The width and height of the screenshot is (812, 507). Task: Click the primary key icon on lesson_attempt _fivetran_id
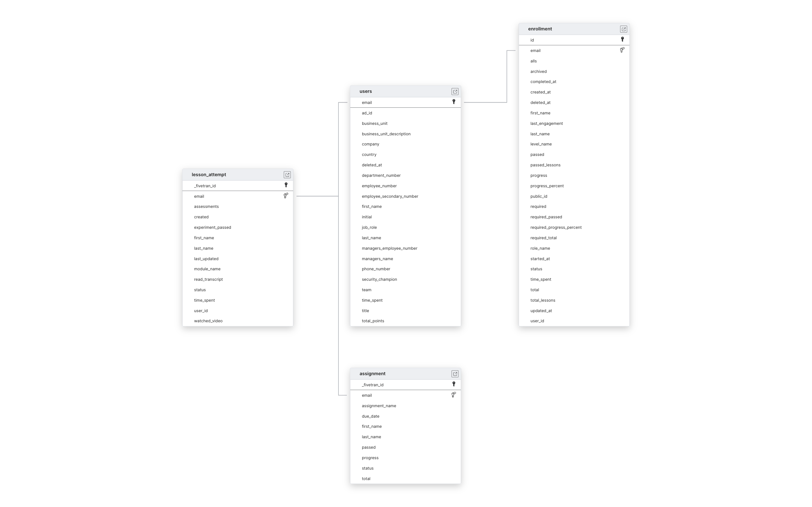[285, 185]
